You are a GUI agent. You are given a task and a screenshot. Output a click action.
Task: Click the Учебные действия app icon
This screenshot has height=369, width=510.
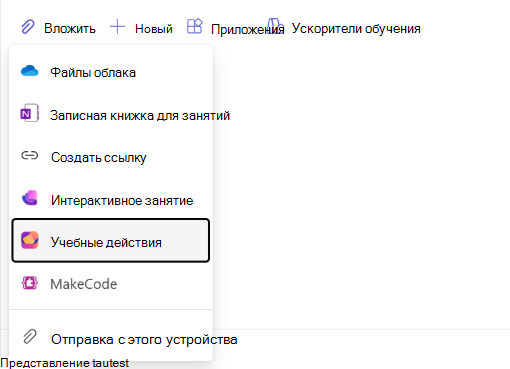click(30, 240)
